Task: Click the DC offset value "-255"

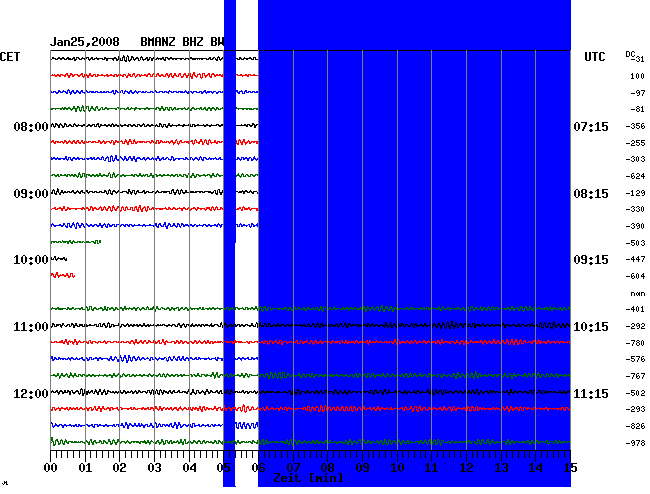Action: pyautogui.click(x=635, y=143)
